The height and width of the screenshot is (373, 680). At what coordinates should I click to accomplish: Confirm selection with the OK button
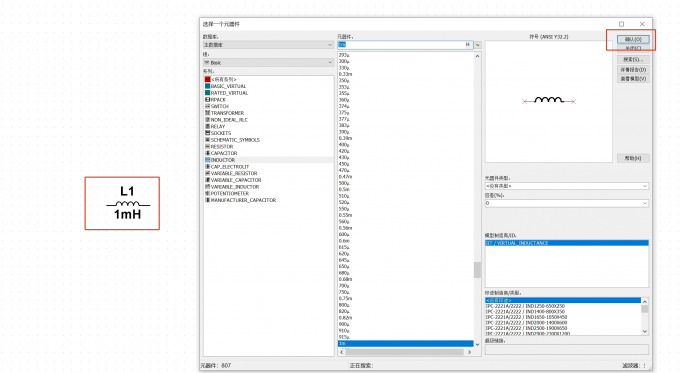pos(633,39)
